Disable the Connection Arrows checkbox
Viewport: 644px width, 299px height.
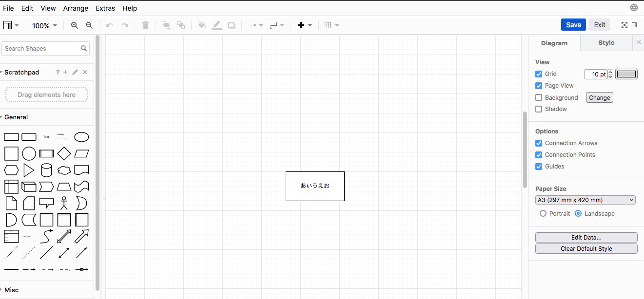click(539, 143)
